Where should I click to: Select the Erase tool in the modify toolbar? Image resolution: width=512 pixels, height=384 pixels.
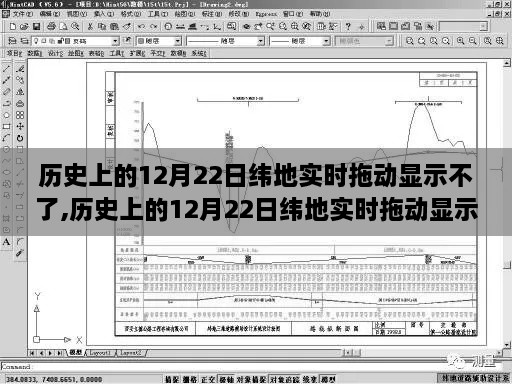[20, 69]
